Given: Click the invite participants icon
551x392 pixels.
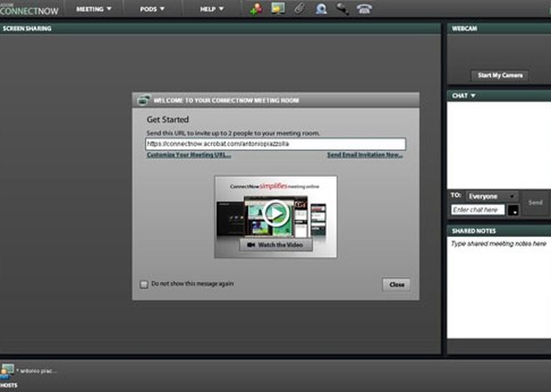Looking at the screenshot, I should [256, 9].
